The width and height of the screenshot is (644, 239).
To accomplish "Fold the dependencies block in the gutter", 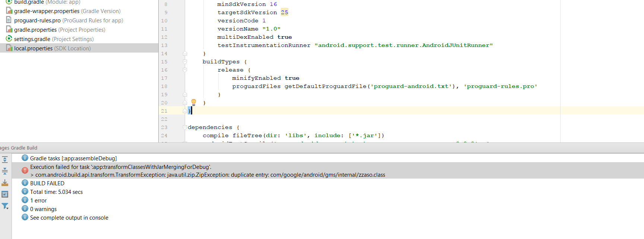I will (185, 127).
